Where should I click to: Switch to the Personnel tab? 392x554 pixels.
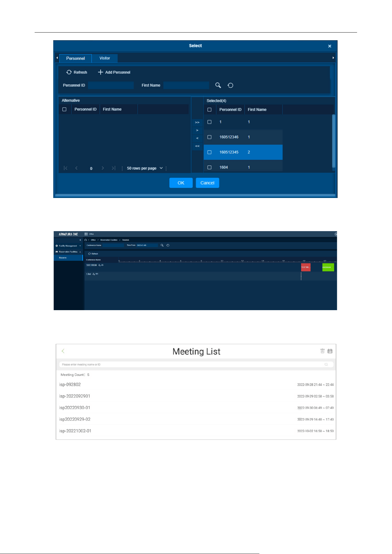75,58
